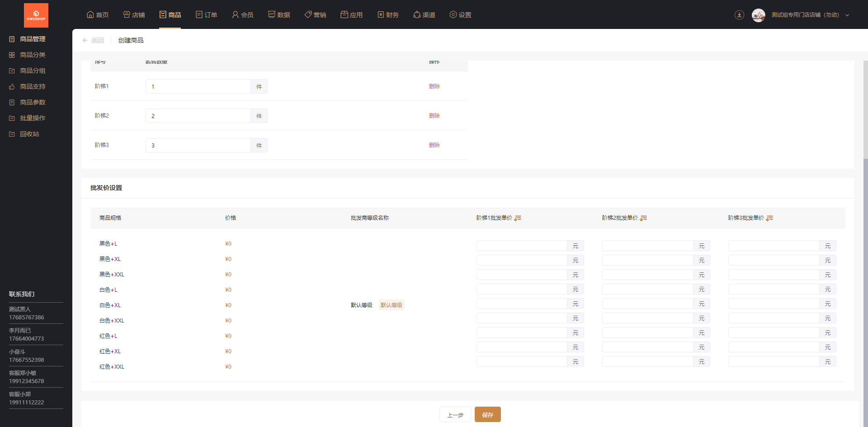Image resolution: width=868 pixels, height=427 pixels.
Task: Click the EWEISHOP logo
Action: 36,15
